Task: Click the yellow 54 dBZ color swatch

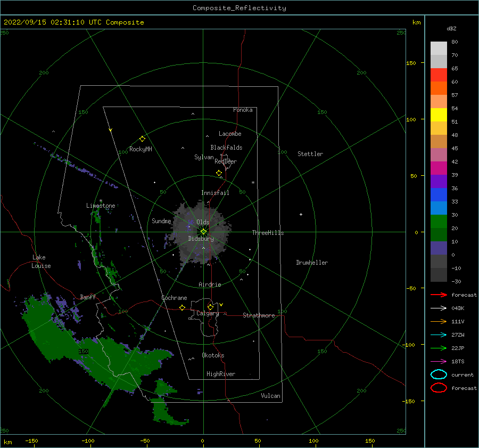Action: click(439, 115)
